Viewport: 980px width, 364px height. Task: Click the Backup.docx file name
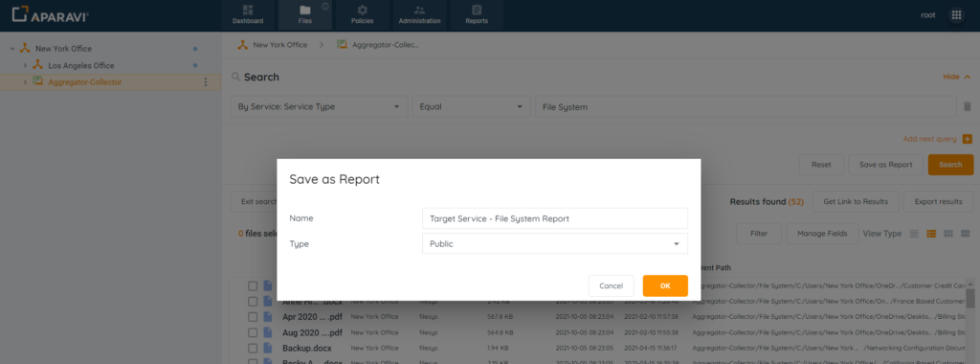[307, 348]
